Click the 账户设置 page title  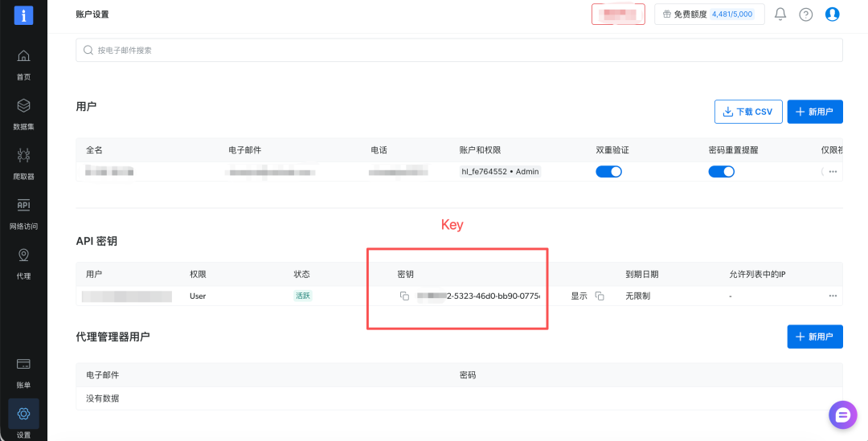click(92, 14)
